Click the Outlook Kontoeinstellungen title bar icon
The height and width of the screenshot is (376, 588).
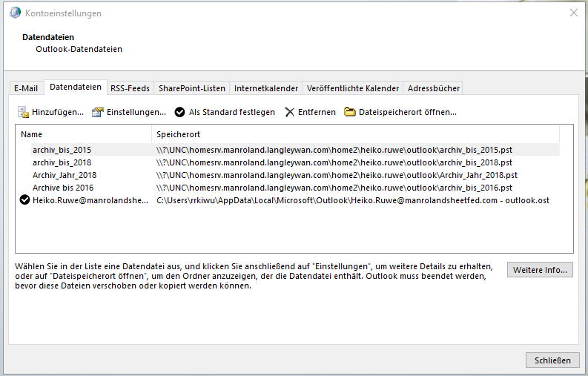(14, 13)
